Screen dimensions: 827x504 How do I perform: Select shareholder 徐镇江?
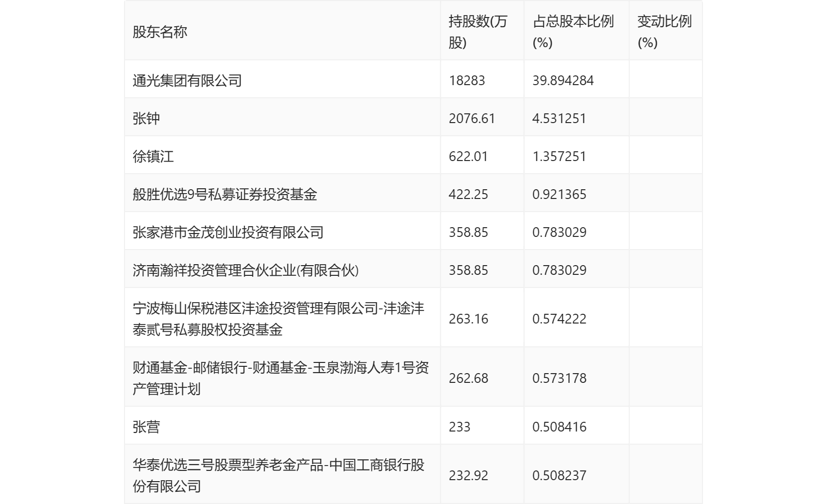153,156
